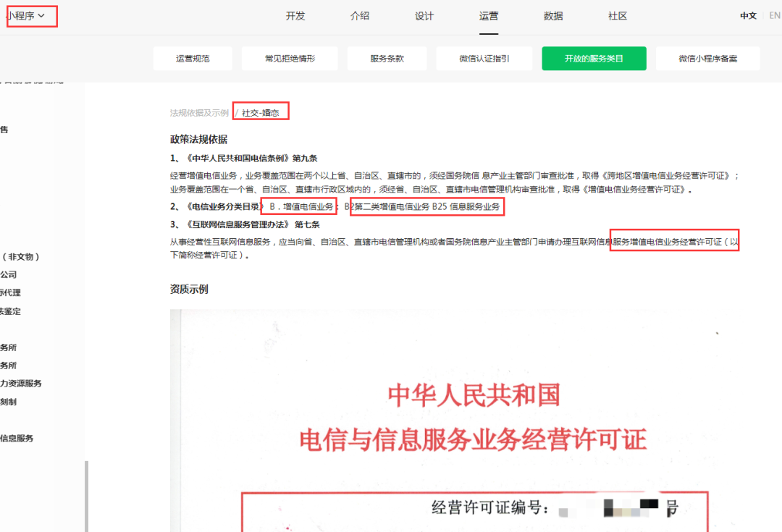Click the 《互联网信息服务管理办法》第七条 line
782x532 pixels.
(x=245, y=224)
